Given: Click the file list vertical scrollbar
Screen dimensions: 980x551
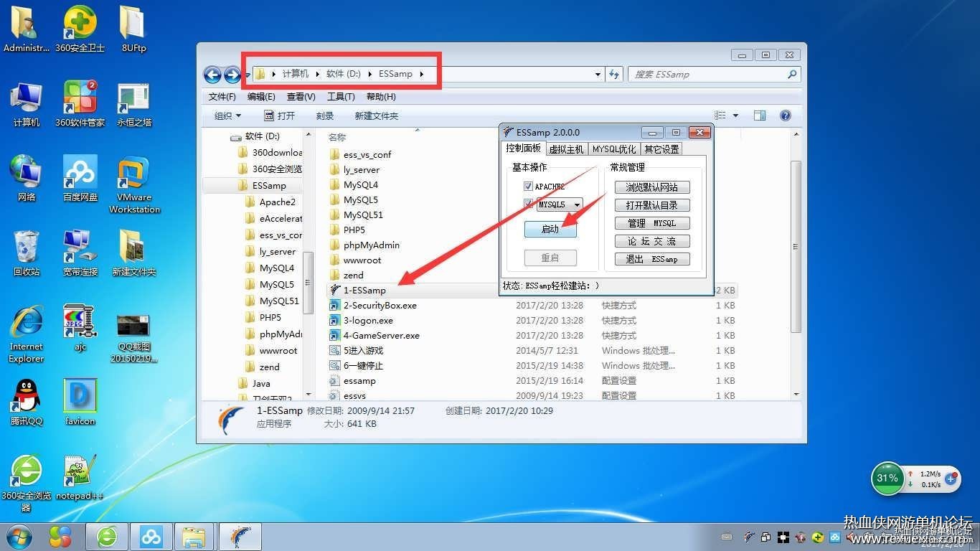Looking at the screenshot, I should tap(796, 248).
